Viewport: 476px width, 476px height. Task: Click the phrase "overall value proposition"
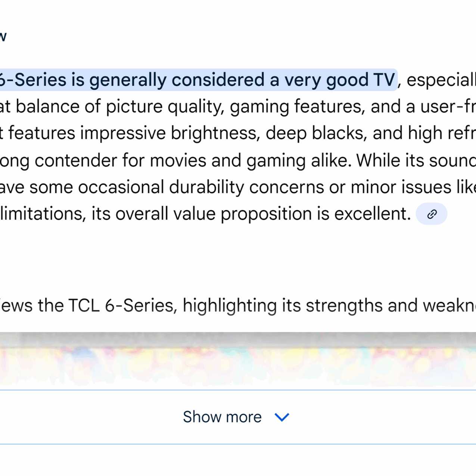[x=214, y=214]
